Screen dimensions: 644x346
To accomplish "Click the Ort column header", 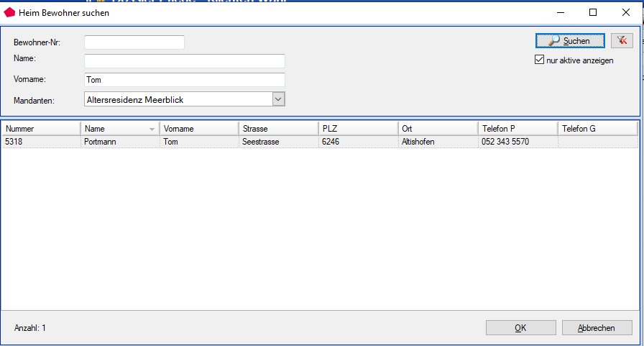I will click(x=438, y=129).
